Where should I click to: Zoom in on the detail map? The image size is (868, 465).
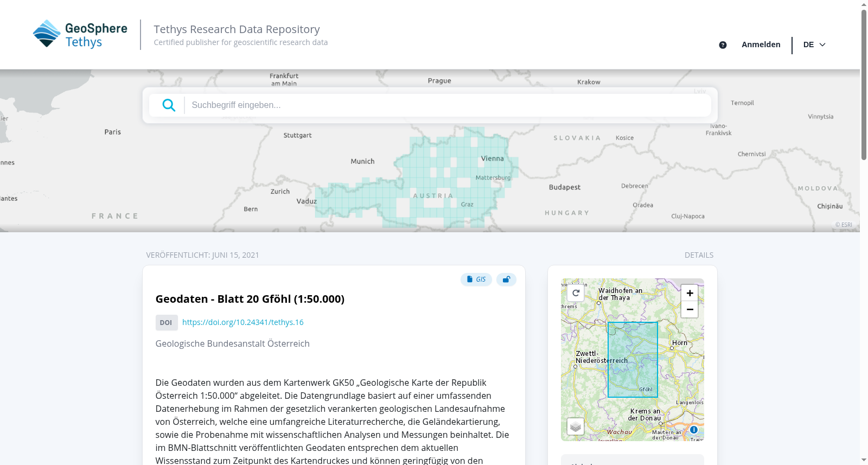[690, 293]
